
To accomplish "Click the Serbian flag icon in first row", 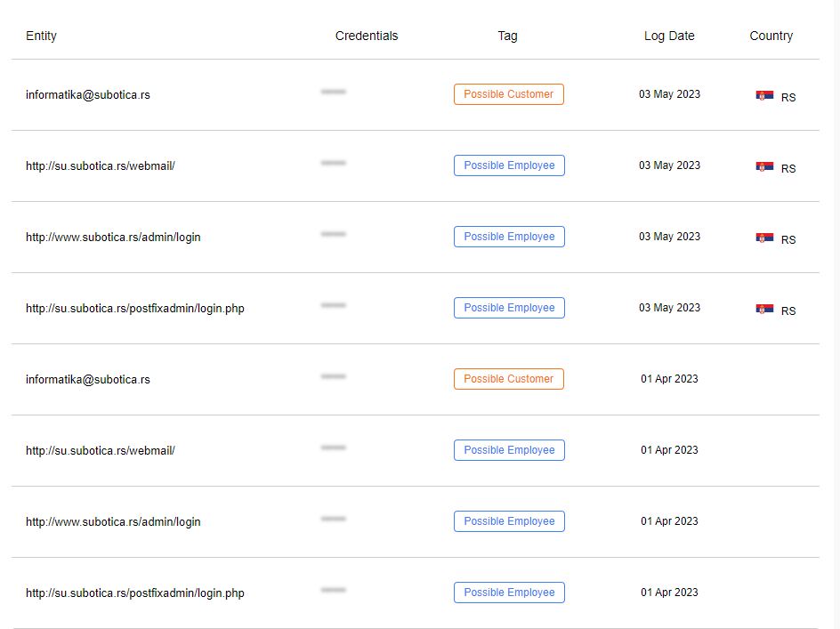I will (764, 95).
